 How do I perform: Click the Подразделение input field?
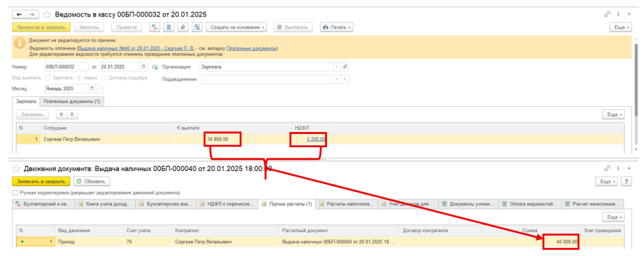pyautogui.click(x=267, y=79)
